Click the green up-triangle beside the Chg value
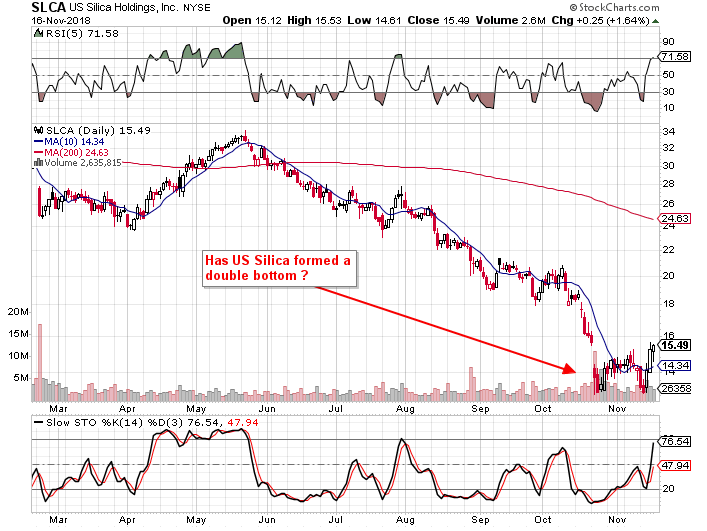Screen dimensions: 707x531 [x=656, y=21]
